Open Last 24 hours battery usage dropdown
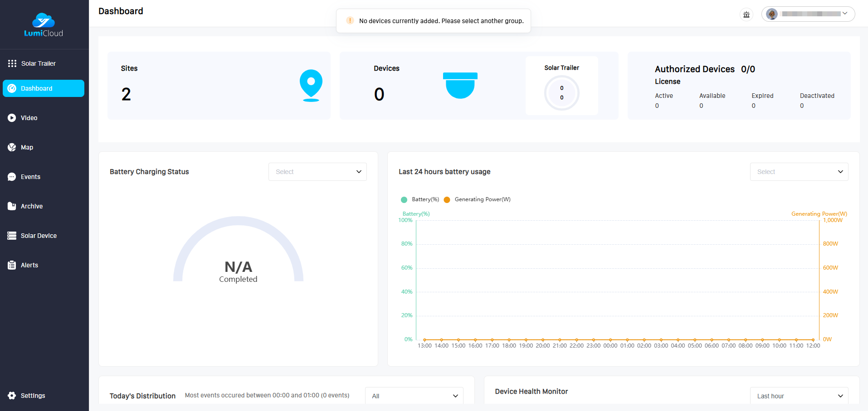Viewport: 868px width, 411px height. pyautogui.click(x=799, y=172)
